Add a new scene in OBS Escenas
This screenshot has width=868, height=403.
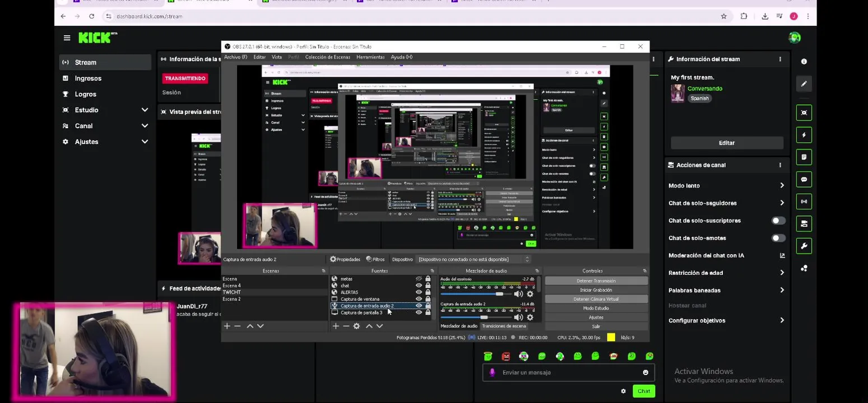(227, 326)
